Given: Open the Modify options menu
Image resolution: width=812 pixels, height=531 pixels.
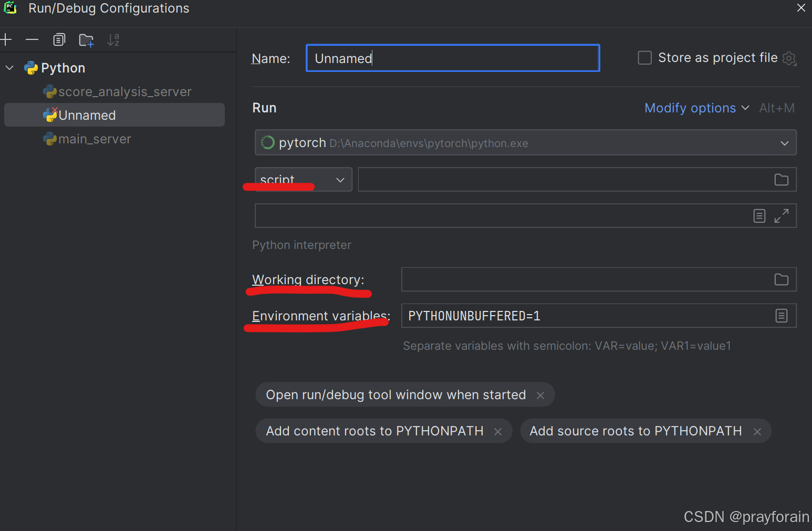Looking at the screenshot, I should pyautogui.click(x=696, y=108).
